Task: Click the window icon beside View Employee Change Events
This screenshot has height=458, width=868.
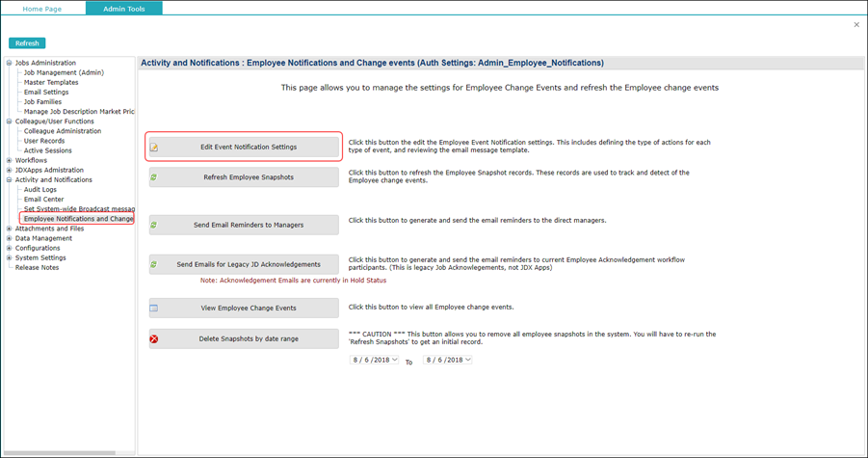Action: point(154,309)
